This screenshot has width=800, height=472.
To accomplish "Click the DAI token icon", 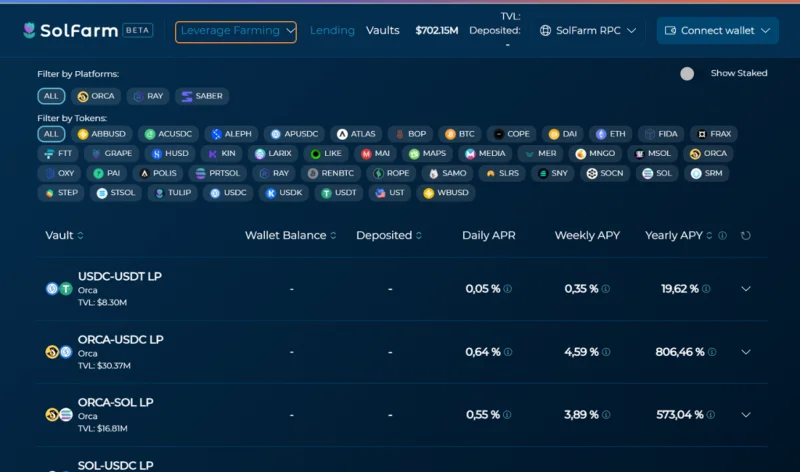I will pos(554,134).
